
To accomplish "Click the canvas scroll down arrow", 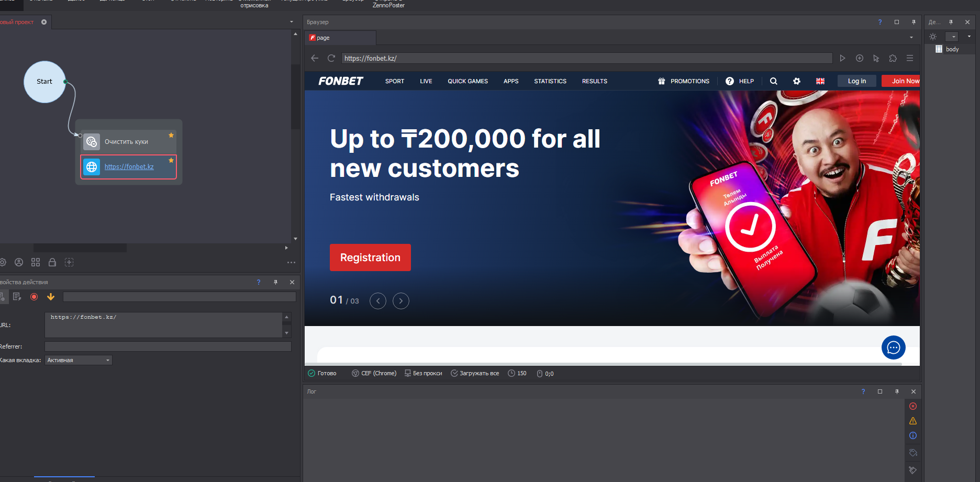I will (296, 239).
